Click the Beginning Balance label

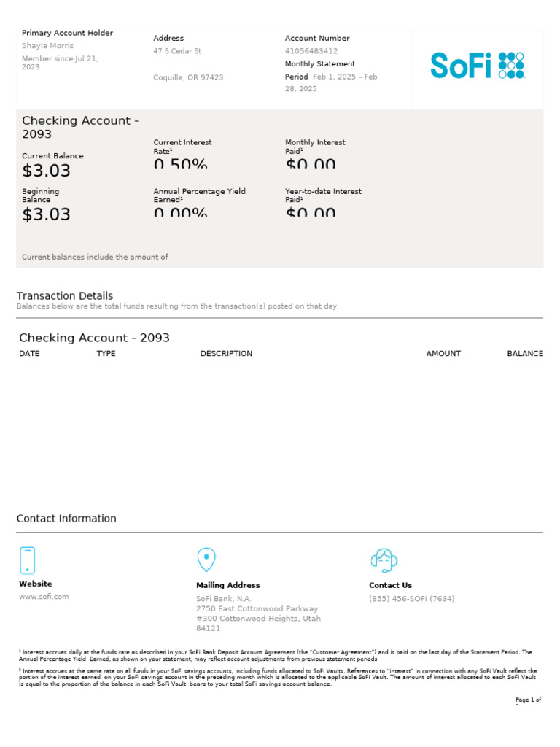click(x=41, y=196)
